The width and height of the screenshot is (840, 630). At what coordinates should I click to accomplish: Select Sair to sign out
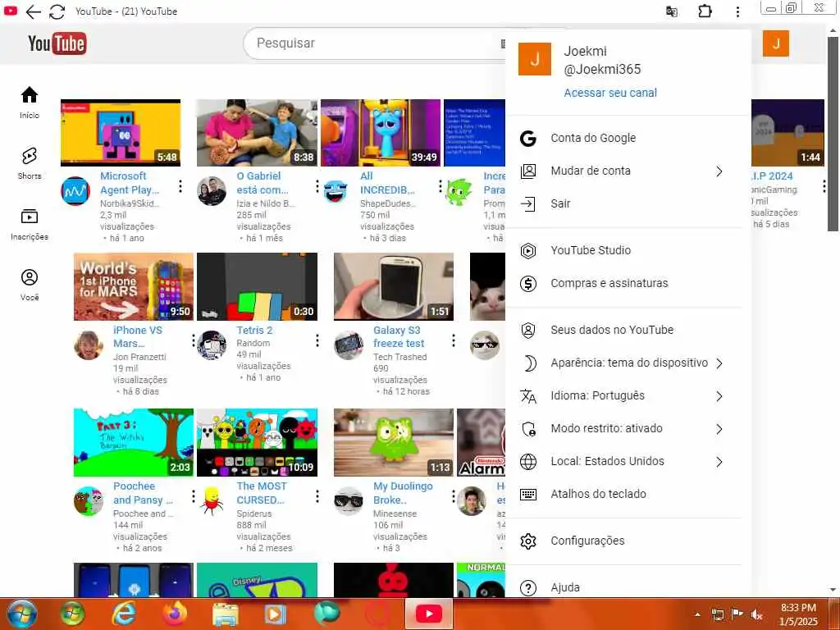click(623, 203)
